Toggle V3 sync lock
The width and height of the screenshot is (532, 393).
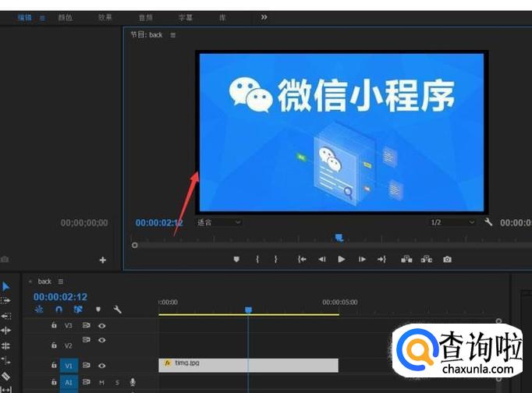coord(86,325)
